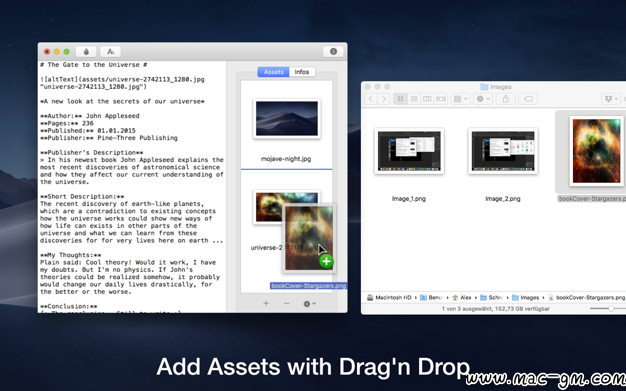This screenshot has height=391, width=626.
Task: Switch Finder to column view
Action: [x=427, y=99]
